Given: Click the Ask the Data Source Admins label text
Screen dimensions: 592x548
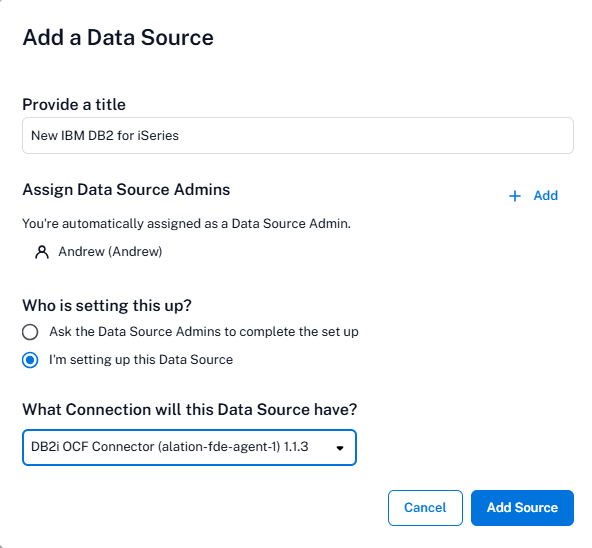Looking at the screenshot, I should tap(204, 332).
